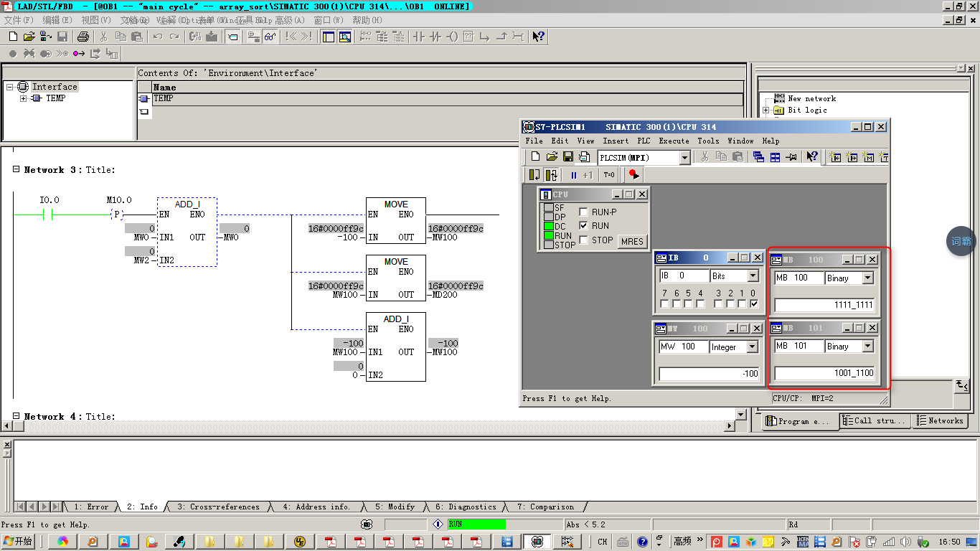Click the print icon in LAD editor toolbar

[83, 37]
